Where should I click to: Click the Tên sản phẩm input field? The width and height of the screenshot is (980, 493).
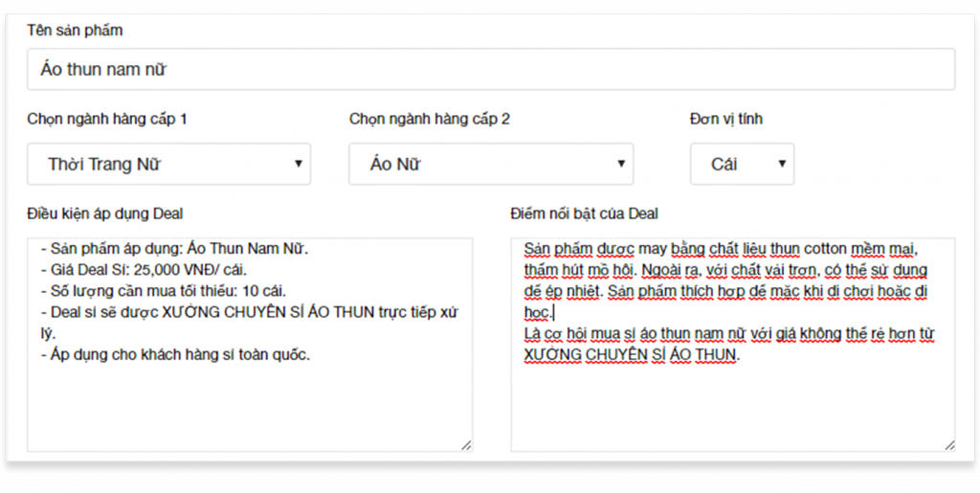coord(491,69)
